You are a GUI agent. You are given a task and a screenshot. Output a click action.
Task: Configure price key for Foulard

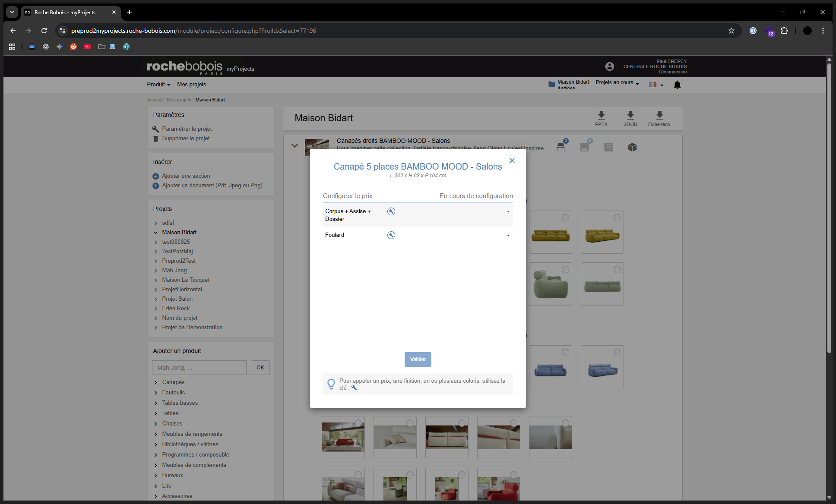[x=391, y=235]
